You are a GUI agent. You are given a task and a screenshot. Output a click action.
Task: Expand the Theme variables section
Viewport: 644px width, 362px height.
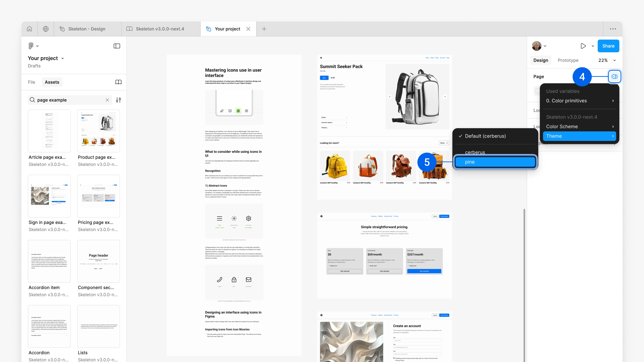click(x=613, y=136)
